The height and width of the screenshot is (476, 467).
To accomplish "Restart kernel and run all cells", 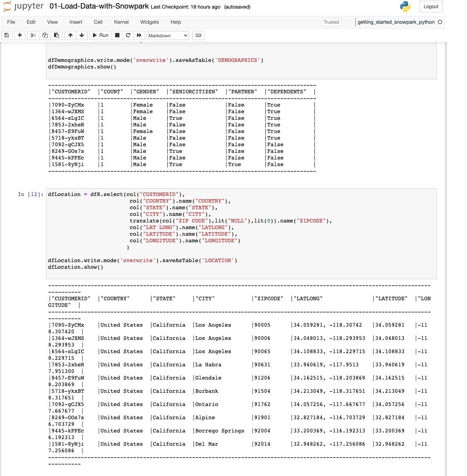I will click(139, 35).
